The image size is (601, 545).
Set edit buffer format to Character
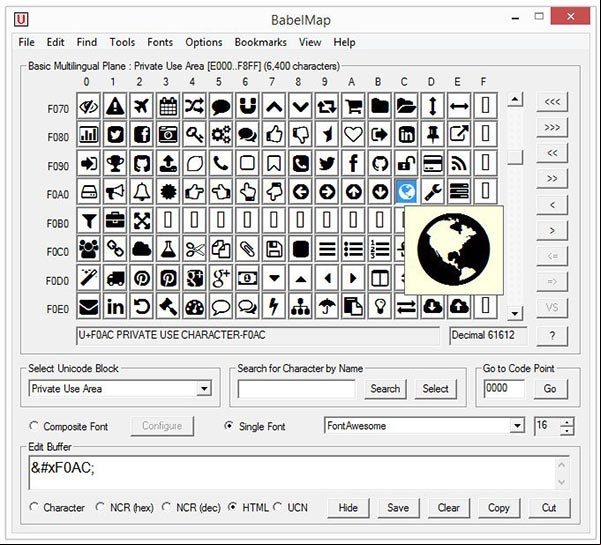[34, 507]
